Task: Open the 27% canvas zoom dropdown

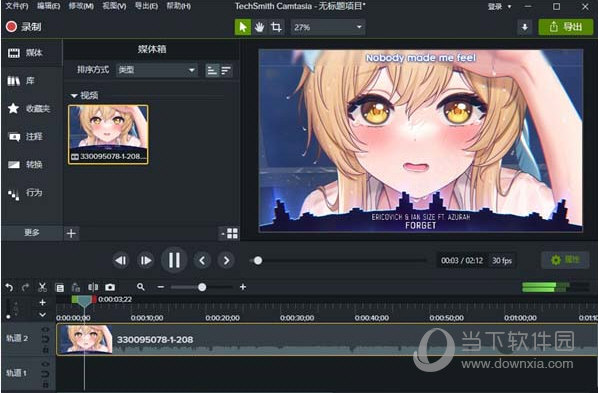Action: click(x=328, y=27)
